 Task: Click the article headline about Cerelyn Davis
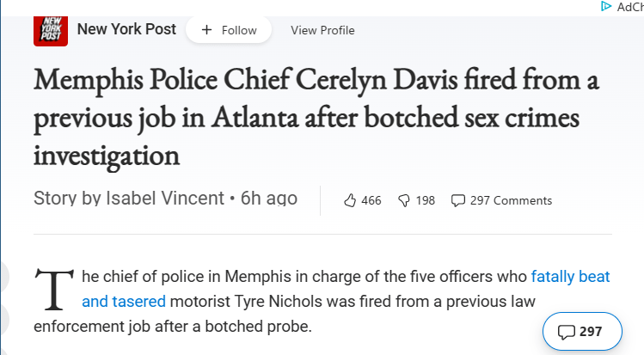click(316, 119)
